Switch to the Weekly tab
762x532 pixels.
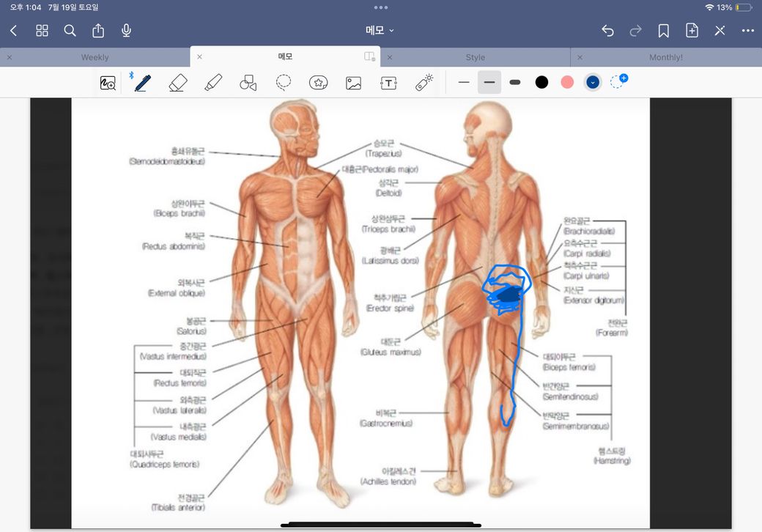pyautogui.click(x=95, y=57)
